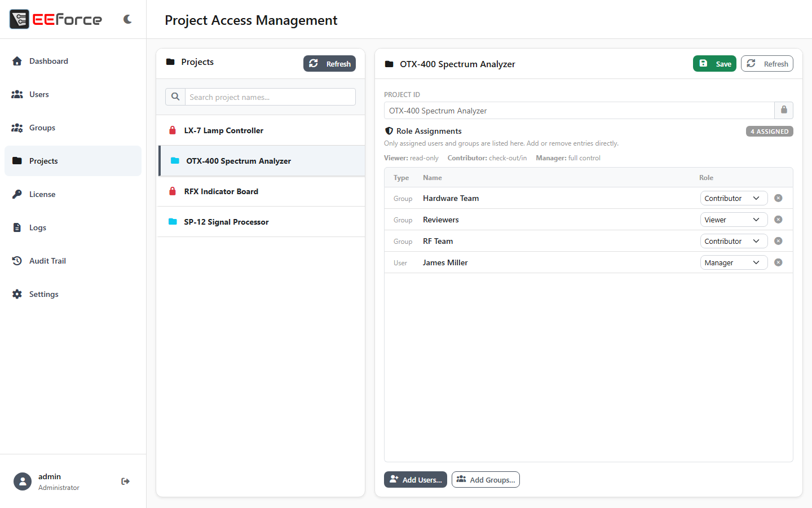The image size is (812, 508).
Task: Click the Add Users button
Action: click(416, 480)
